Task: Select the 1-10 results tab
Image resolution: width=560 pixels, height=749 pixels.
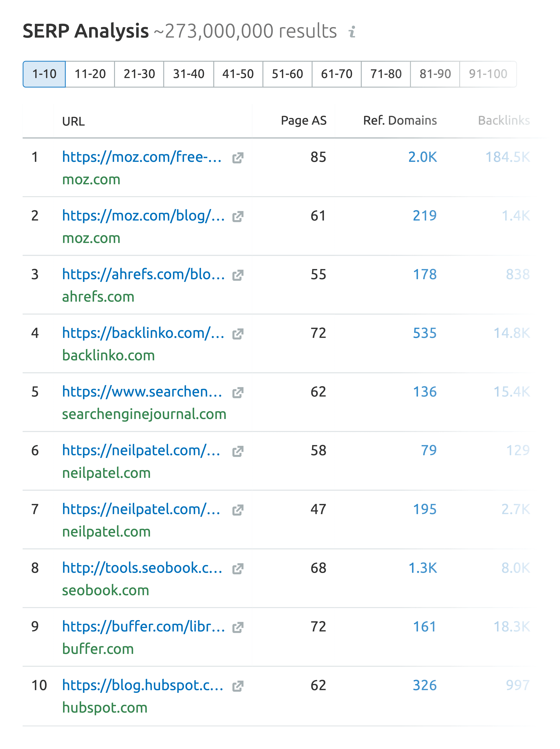Action: click(x=44, y=74)
